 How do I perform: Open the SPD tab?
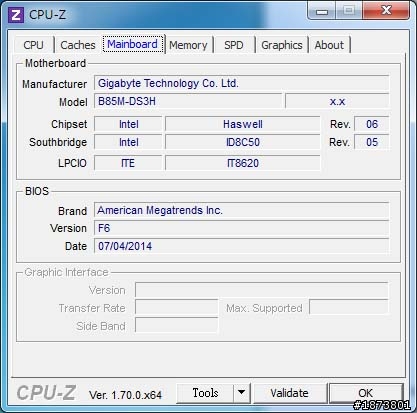pyautogui.click(x=234, y=45)
